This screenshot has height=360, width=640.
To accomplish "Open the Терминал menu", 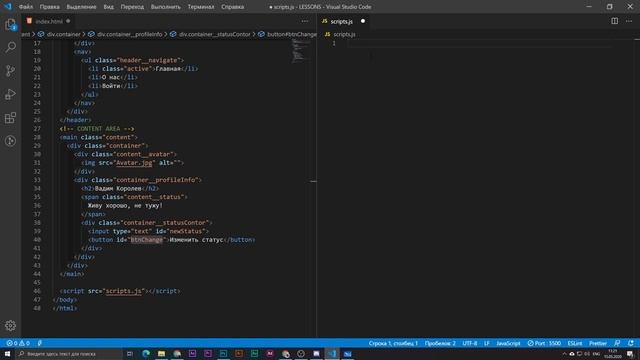I will [201, 7].
